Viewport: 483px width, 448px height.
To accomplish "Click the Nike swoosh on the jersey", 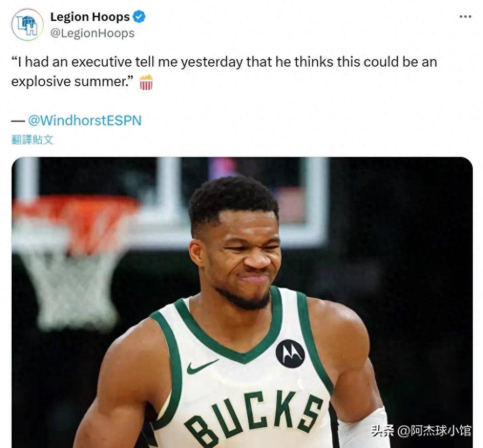I will pyautogui.click(x=202, y=367).
